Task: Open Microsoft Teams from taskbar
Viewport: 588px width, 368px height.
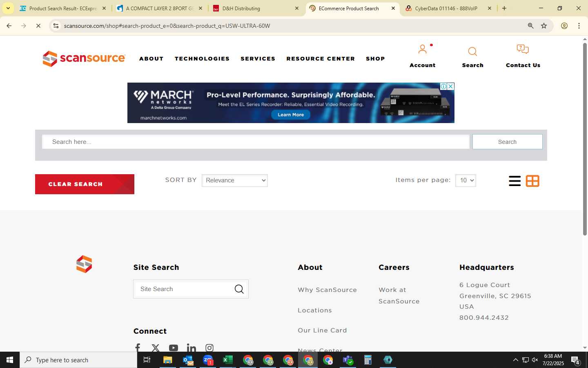Action: coord(348,360)
